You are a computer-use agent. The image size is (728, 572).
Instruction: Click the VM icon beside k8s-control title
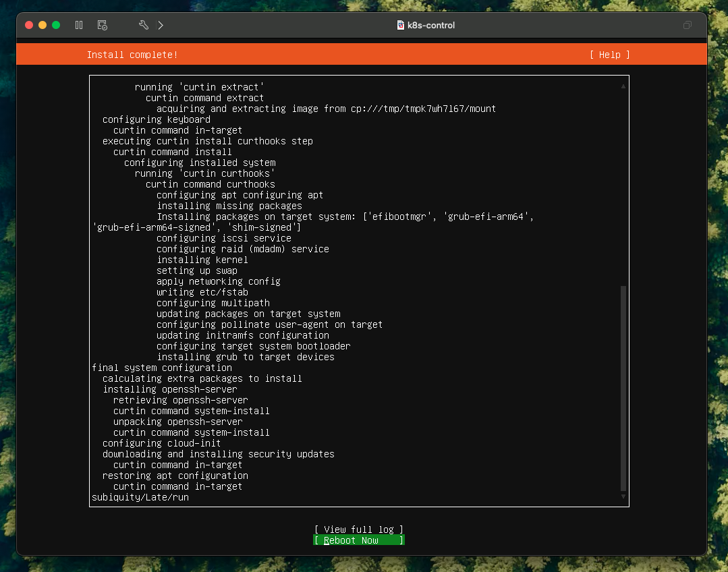(401, 26)
